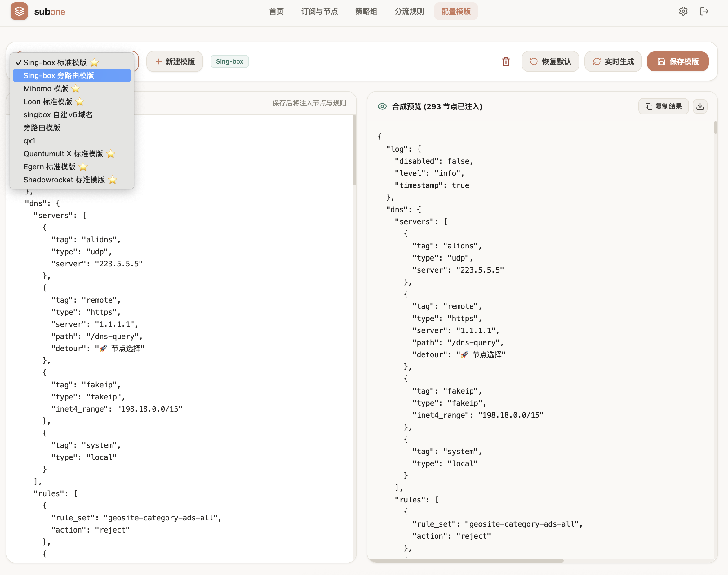Click "path": "/dns-query" line in editor
This screenshot has height=575, width=728.
click(x=97, y=336)
